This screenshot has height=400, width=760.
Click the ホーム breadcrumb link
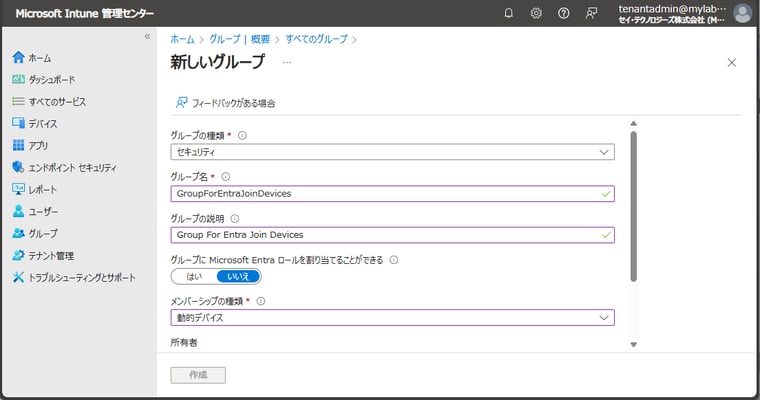(x=182, y=39)
